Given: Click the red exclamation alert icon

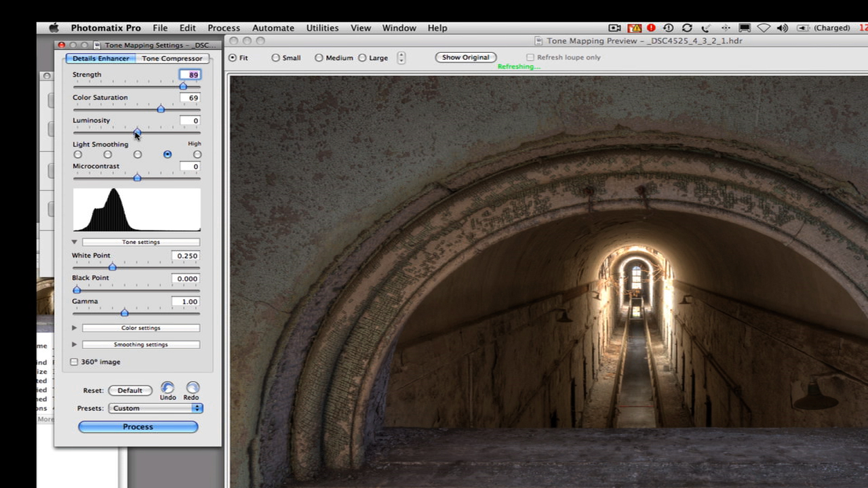Looking at the screenshot, I should point(651,28).
